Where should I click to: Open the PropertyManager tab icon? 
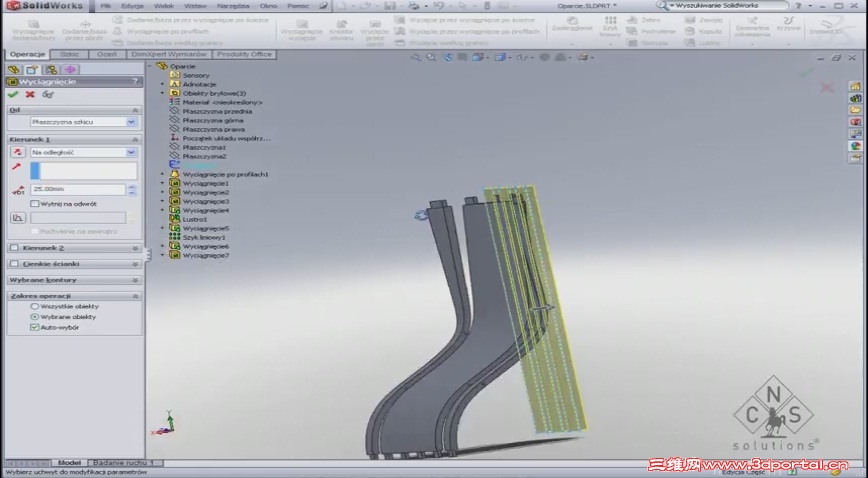(32, 69)
